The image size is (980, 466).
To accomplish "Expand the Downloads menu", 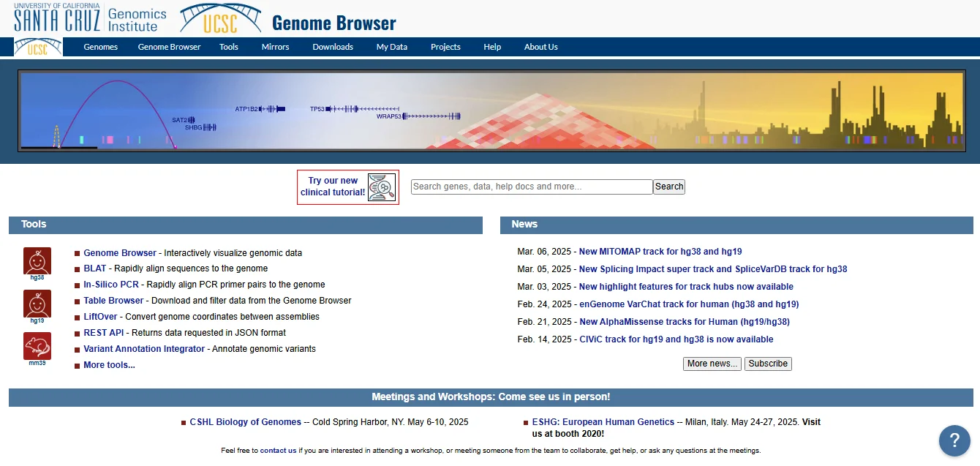I will tap(333, 47).
